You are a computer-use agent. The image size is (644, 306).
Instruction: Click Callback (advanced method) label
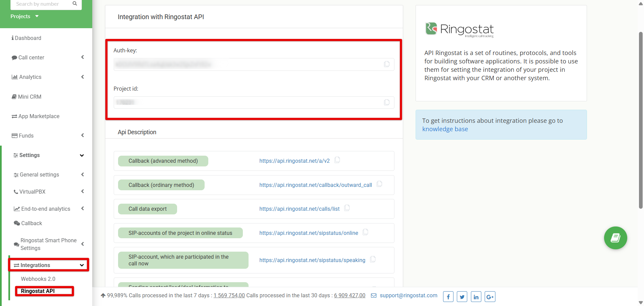click(163, 161)
